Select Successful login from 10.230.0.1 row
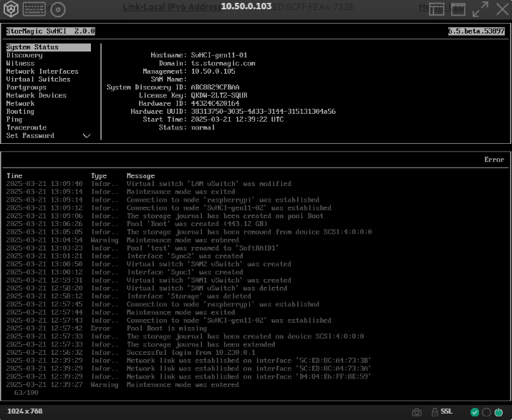This screenshot has width=512, height=420. (x=130, y=353)
